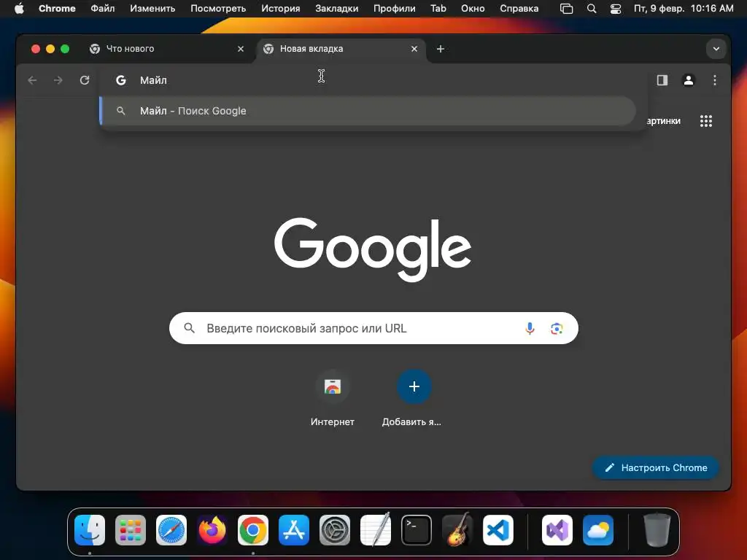This screenshot has height=560, width=747.
Task: Open Visual Studio from the Dock
Action: (557, 530)
